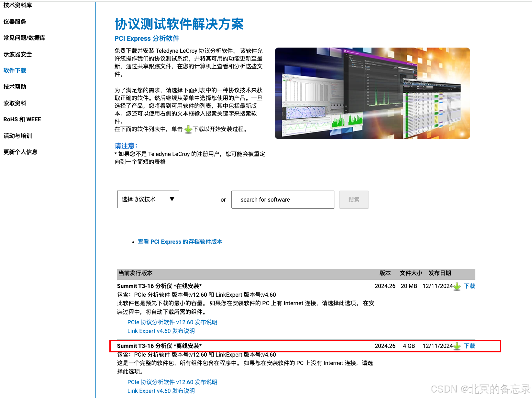
Task: Open PCIe v12.60 发布说明 under 离线安装
Action: 172,382
